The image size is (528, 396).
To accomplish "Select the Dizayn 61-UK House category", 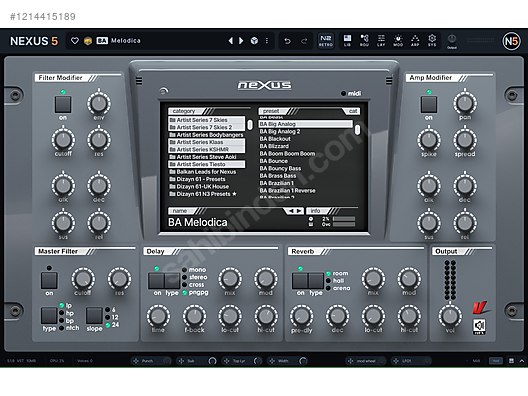I will pyautogui.click(x=206, y=187).
